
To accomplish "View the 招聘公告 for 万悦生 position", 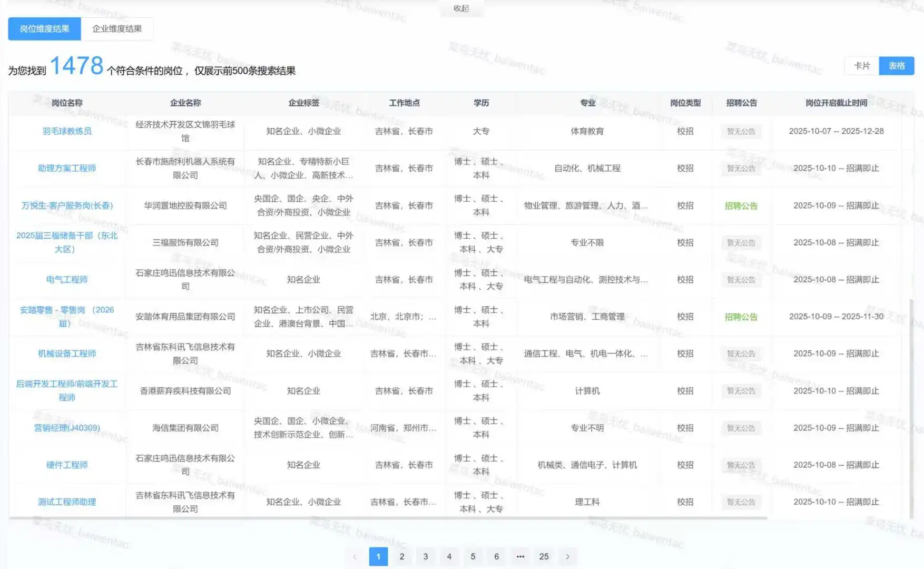I will click(741, 206).
